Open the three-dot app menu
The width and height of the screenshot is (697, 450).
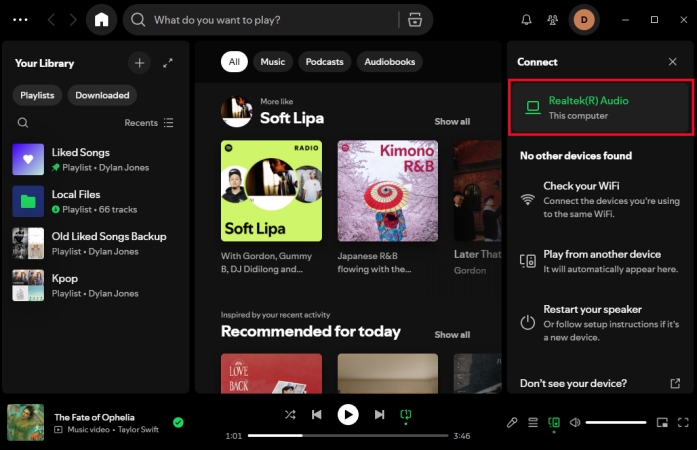tap(20, 20)
